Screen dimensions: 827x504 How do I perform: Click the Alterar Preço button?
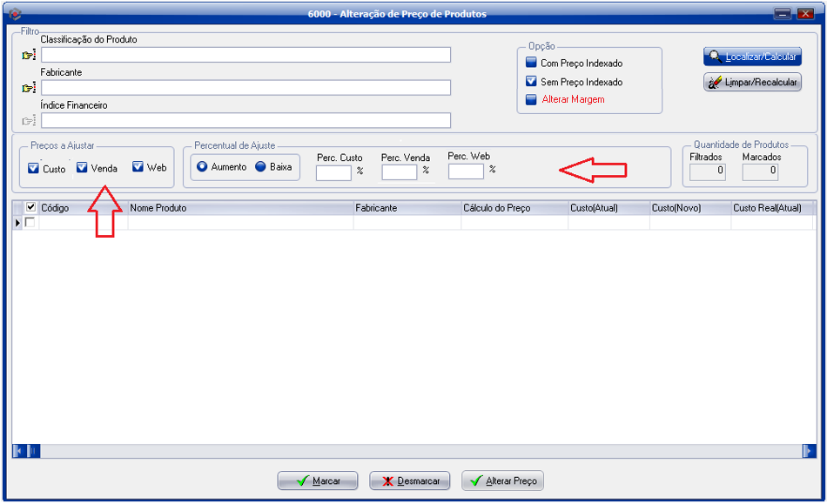[x=502, y=481]
